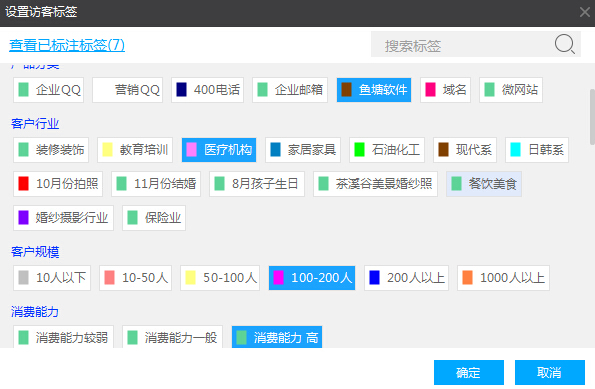Click the cyan swatch on 日韩系

(516, 150)
